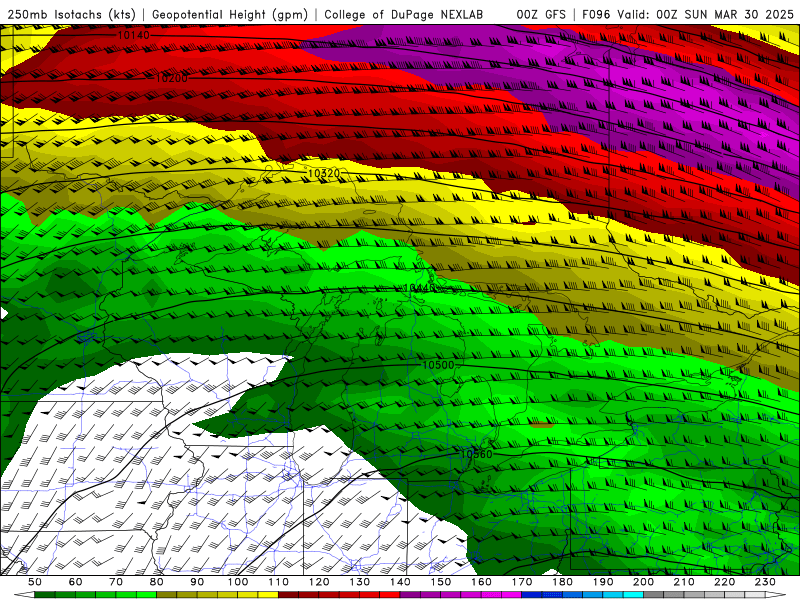Click the 110 value on the color scale

point(279,582)
